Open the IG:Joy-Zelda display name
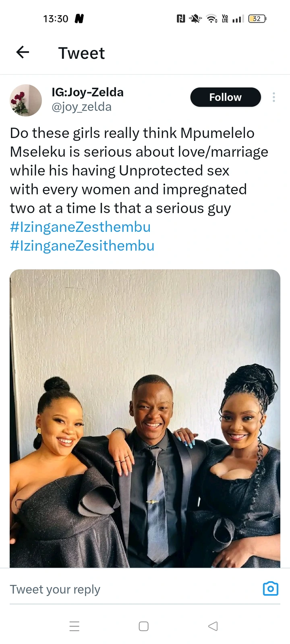 coord(87,92)
